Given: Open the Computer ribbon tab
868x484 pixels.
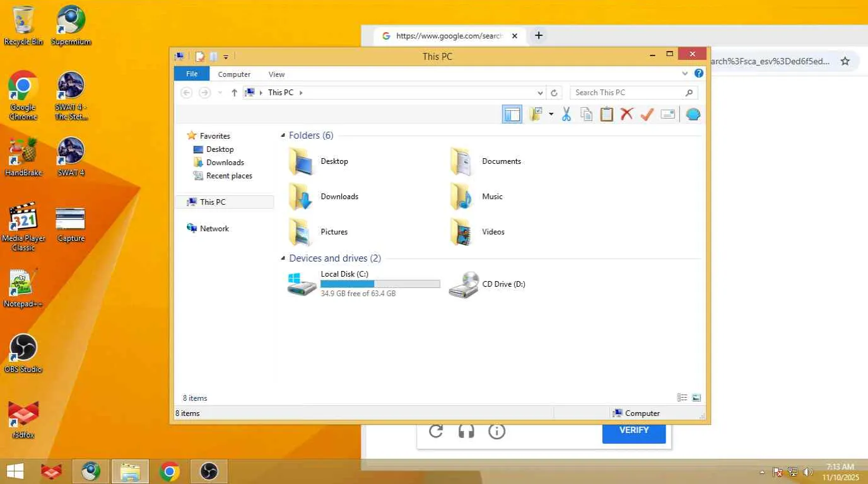Looking at the screenshot, I should [234, 74].
